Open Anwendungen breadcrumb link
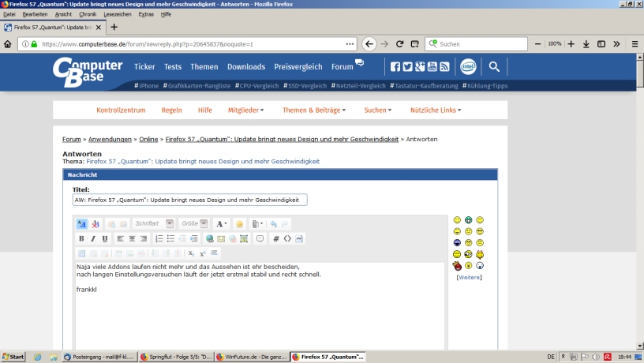The image size is (644, 363). coord(110,139)
